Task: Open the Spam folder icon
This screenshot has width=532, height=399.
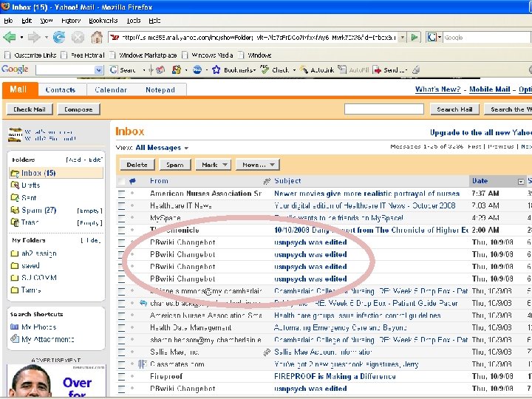Action: click(15, 210)
